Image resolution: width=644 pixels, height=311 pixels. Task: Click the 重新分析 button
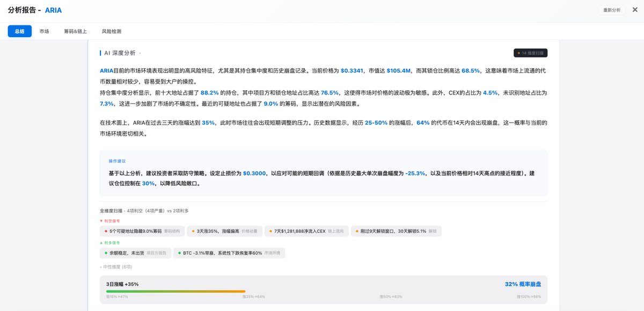point(612,10)
